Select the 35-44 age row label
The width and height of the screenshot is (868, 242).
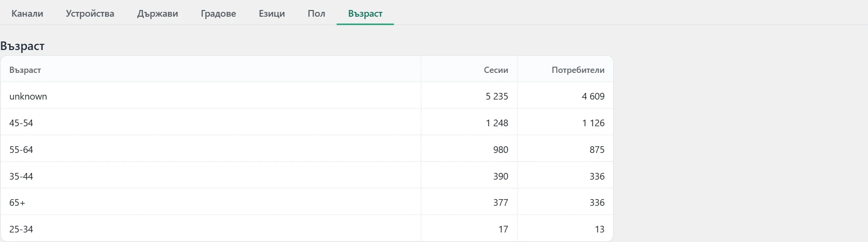21,176
